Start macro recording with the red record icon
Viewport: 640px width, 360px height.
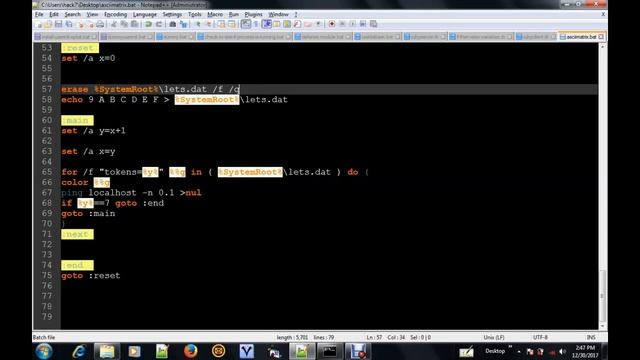[332, 24]
